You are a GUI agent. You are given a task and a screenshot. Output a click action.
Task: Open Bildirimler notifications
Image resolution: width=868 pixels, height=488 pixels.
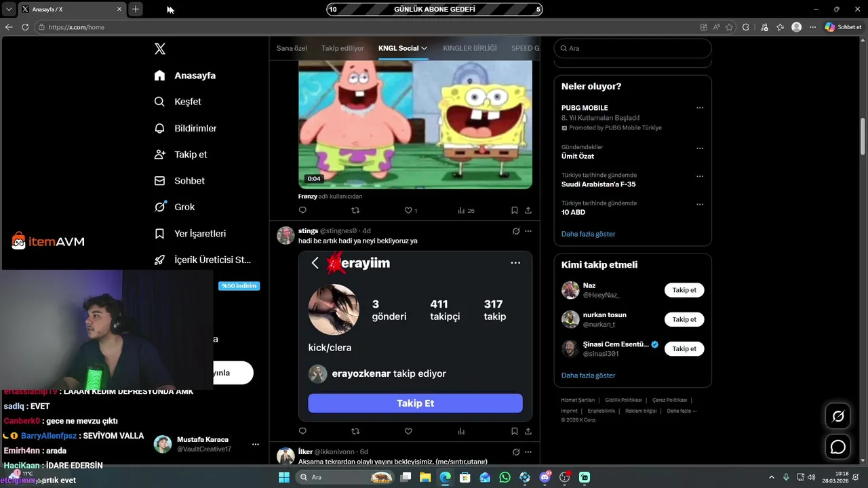pyautogui.click(x=186, y=128)
